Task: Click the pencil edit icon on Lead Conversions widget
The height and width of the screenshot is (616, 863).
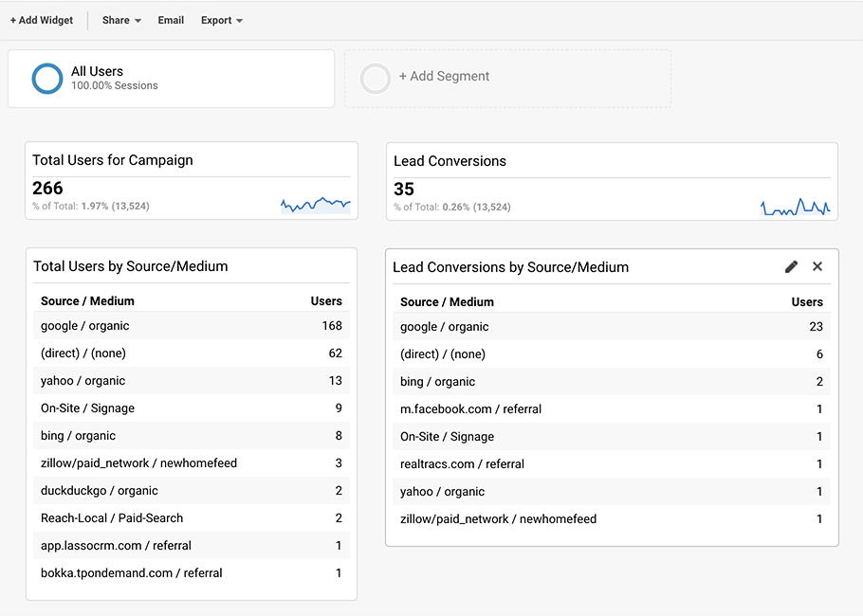Action: (x=791, y=266)
